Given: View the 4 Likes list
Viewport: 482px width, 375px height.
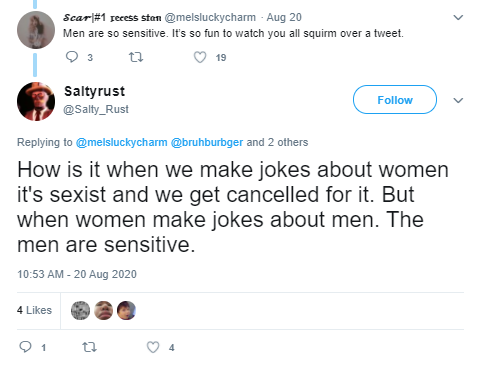Looking at the screenshot, I should pos(34,310).
